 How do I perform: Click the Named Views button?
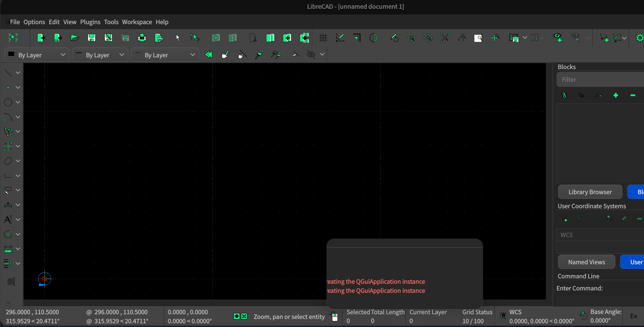point(587,262)
